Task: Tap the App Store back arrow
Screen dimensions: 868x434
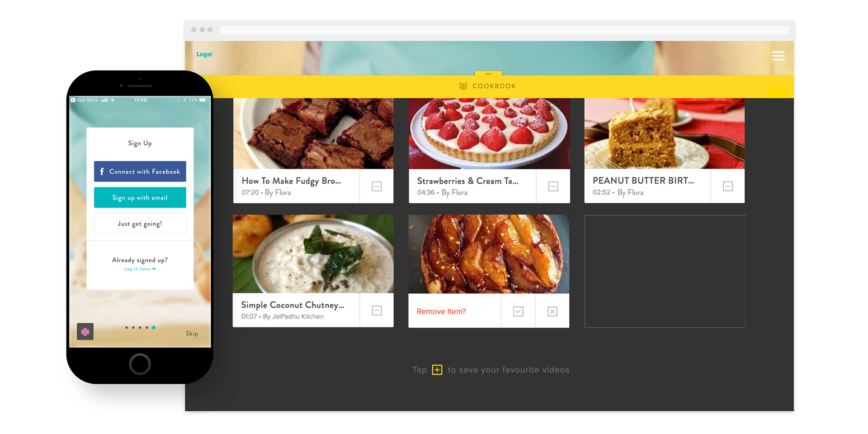Action: (73, 100)
